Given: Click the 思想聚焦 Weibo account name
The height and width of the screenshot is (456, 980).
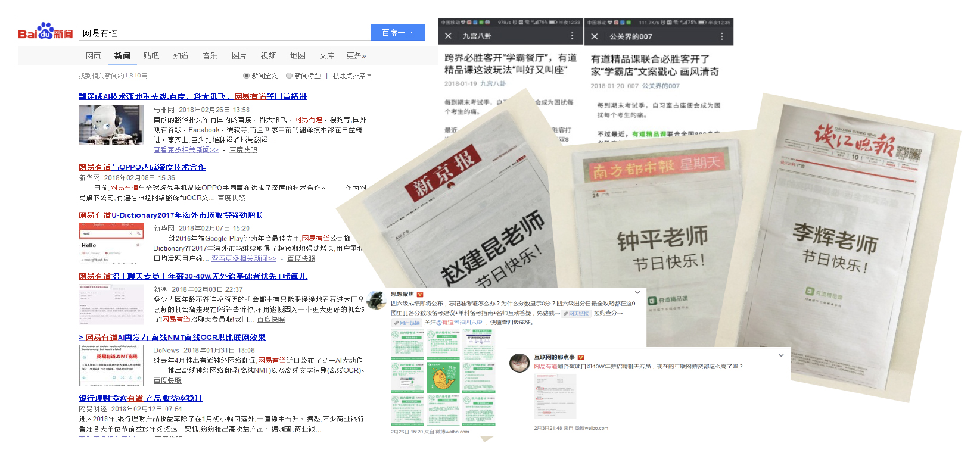Looking at the screenshot, I should pyautogui.click(x=402, y=294).
